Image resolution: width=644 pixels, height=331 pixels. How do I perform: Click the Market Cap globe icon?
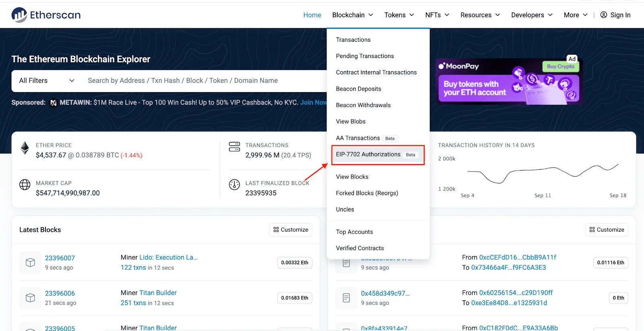pyautogui.click(x=25, y=185)
